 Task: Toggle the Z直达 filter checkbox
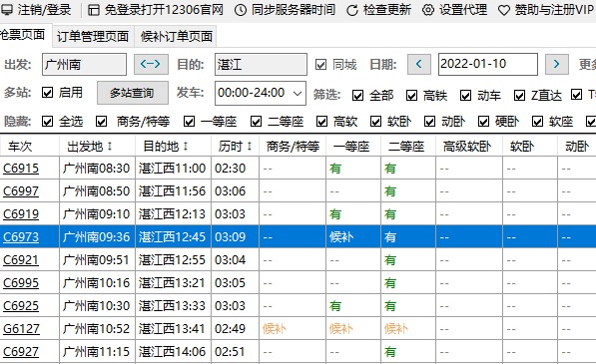pos(519,96)
